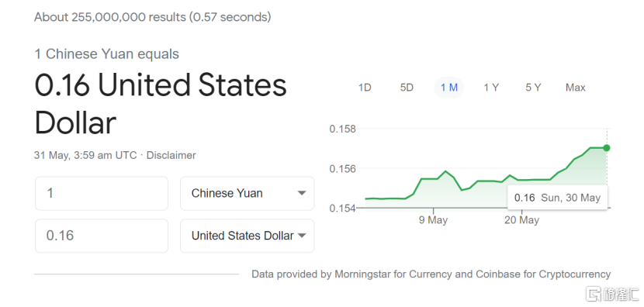Click the 0.16 United States Dollar heading

tap(161, 104)
